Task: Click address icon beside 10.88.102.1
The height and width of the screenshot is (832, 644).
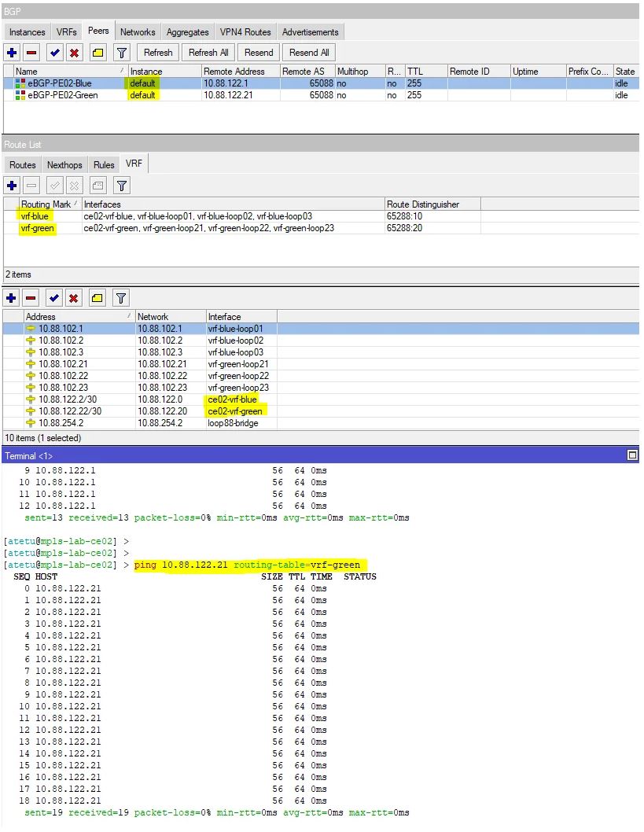Action: click(31, 329)
